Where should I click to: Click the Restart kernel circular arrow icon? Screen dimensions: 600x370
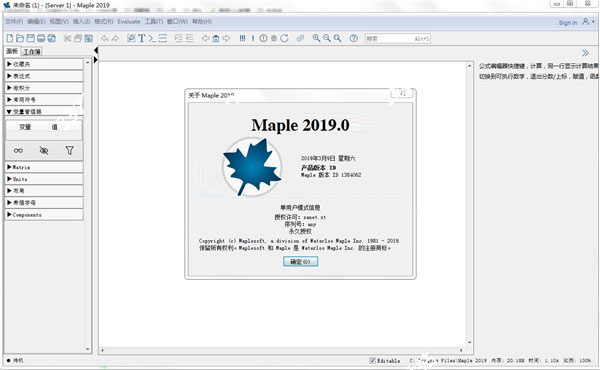coord(284,38)
